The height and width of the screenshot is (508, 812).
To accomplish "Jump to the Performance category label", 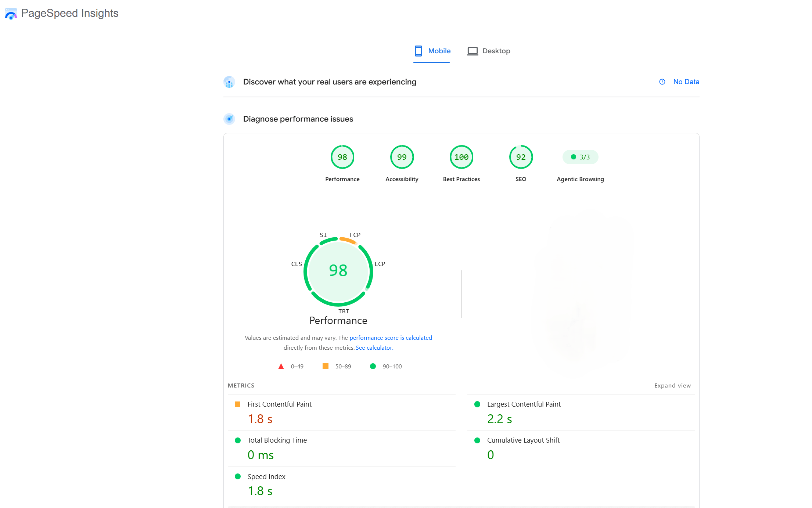I will click(342, 179).
